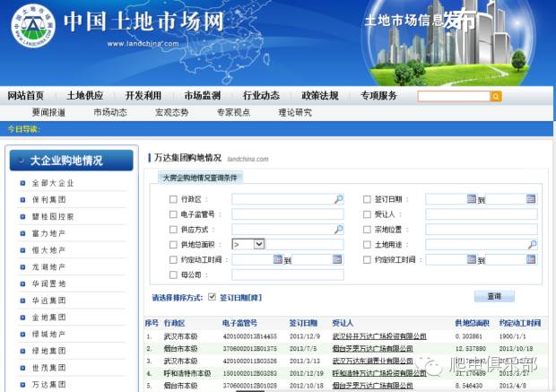
Task: Open 绿地集团 in sidebar list
Action: (x=48, y=351)
